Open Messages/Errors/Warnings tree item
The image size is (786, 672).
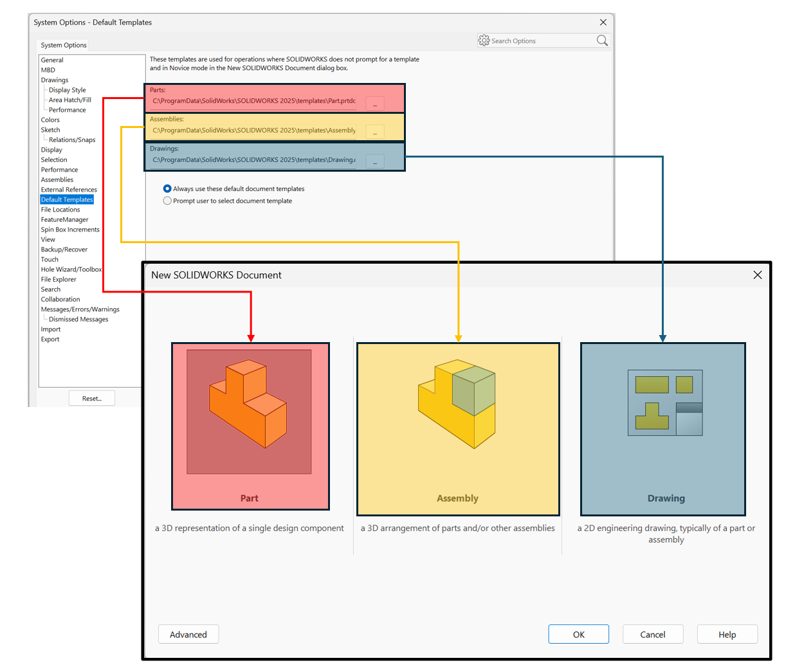(80, 309)
